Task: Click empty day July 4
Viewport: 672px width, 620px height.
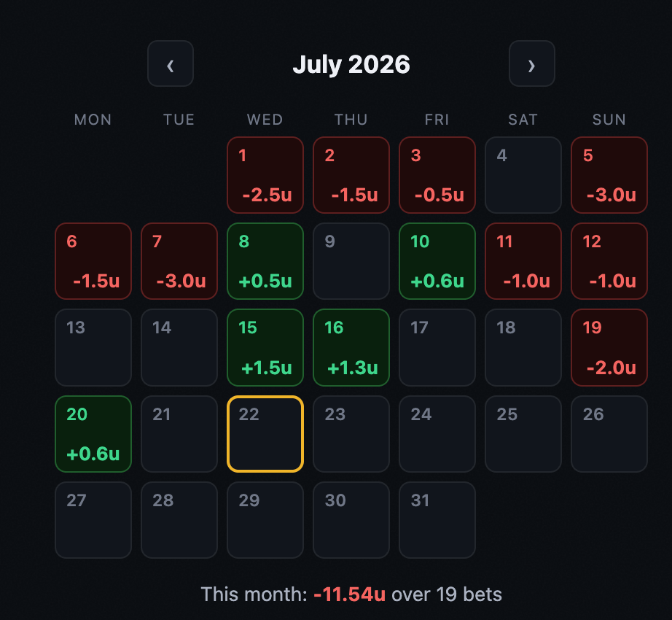Action: pyautogui.click(x=523, y=175)
